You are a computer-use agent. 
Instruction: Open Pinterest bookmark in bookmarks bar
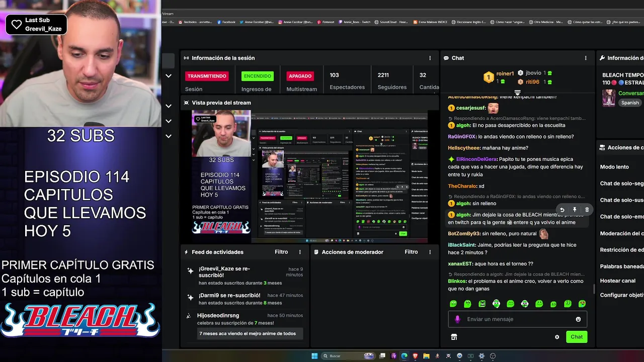pyautogui.click(x=326, y=22)
